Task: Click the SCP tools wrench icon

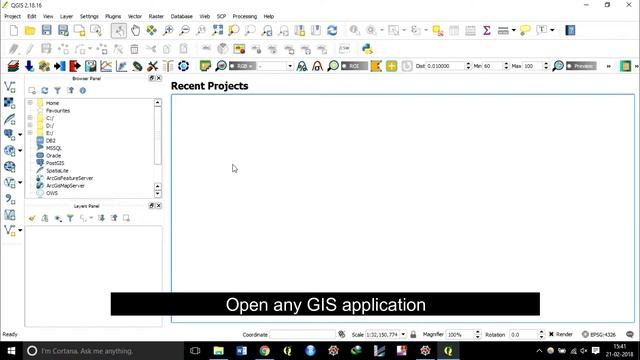Action: 152,66
